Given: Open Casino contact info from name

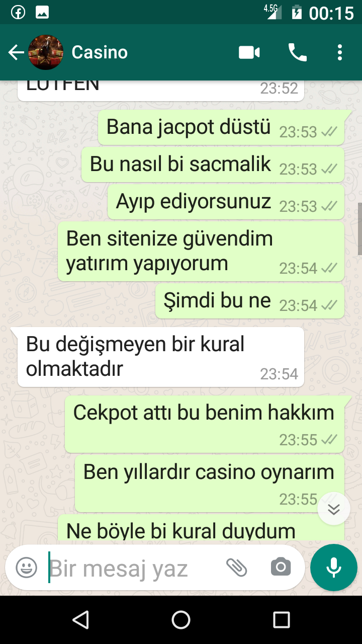Looking at the screenshot, I should (100, 52).
